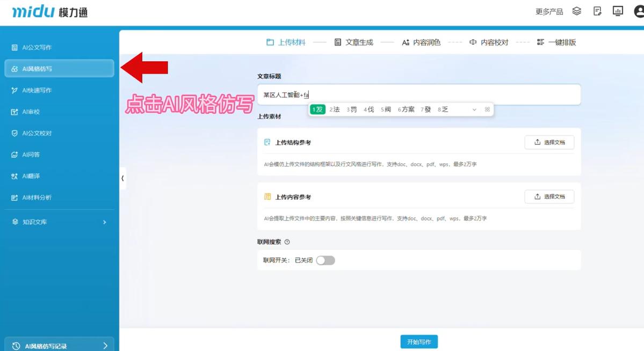
Task: Click the IME candidate grid icon
Action: point(487,109)
